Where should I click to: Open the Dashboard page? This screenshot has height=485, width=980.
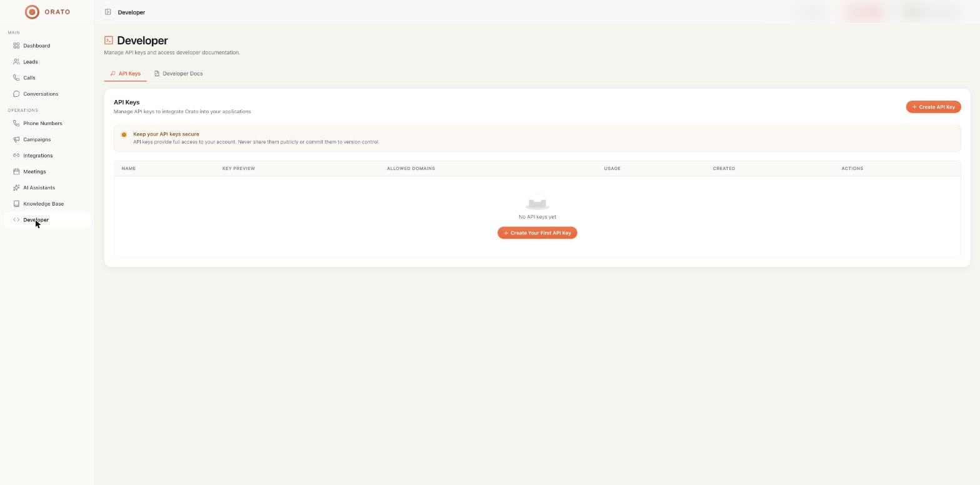point(47,46)
